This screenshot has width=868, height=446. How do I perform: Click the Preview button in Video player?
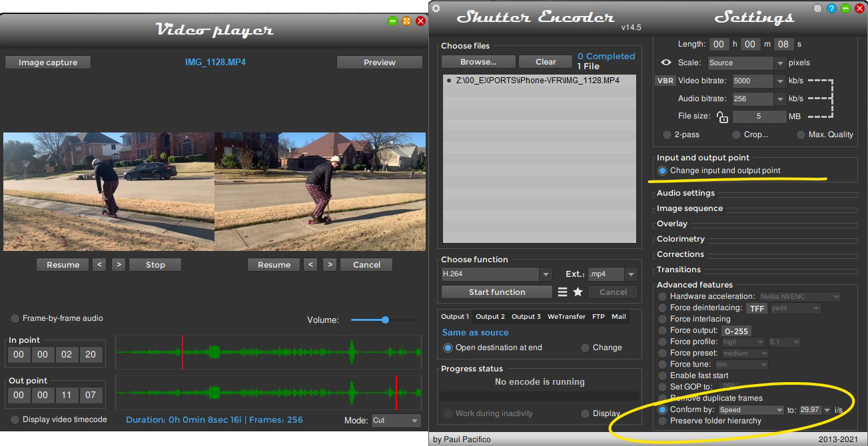(378, 61)
